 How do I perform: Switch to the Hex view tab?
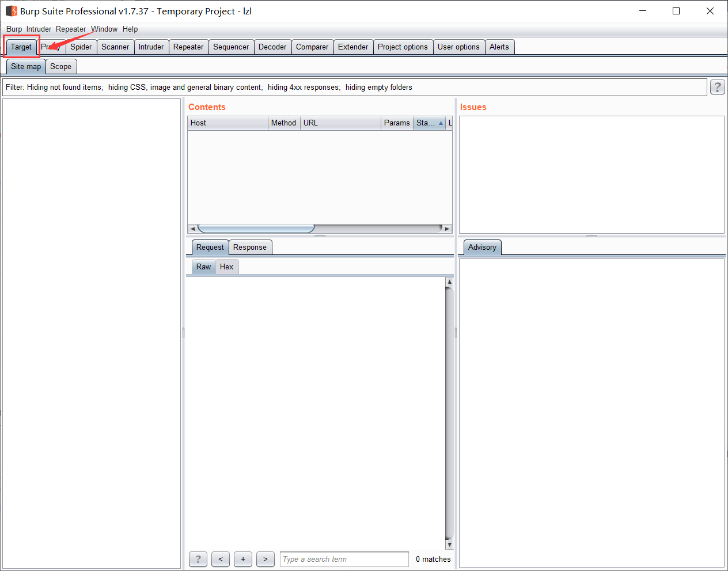point(226,267)
